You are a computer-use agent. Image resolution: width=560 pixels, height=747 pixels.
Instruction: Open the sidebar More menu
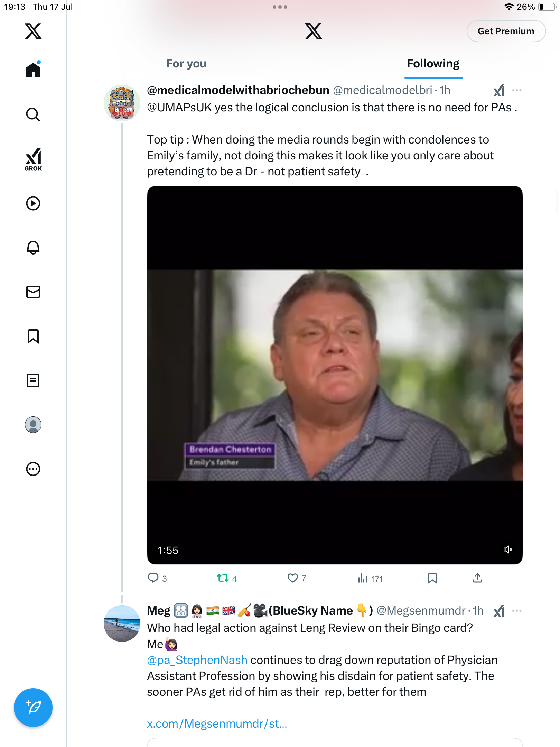[33, 469]
